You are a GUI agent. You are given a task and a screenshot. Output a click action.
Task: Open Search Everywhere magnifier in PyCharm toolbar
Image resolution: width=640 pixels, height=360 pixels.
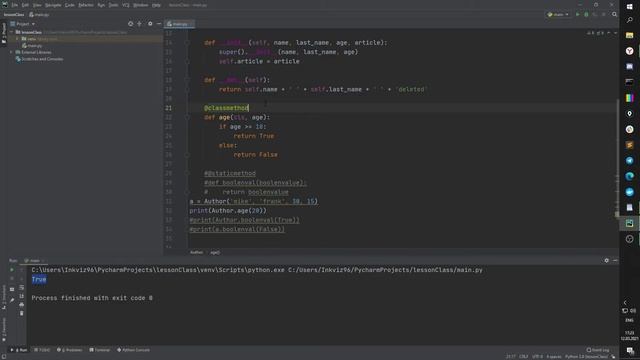pyautogui.click(x=615, y=14)
